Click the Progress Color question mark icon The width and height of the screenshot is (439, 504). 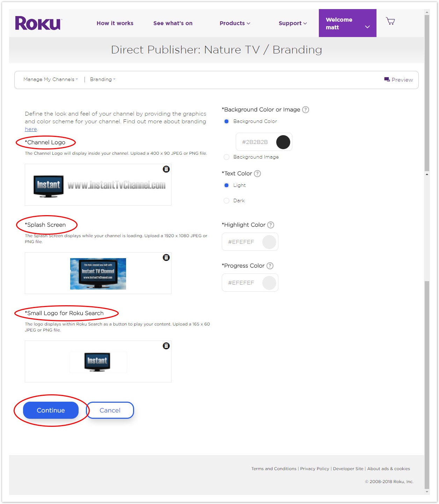270,266
